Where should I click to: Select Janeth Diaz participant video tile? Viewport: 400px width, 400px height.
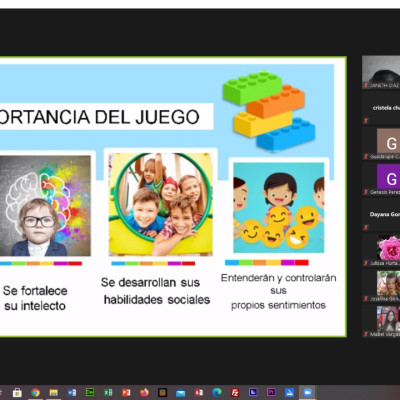point(381,72)
